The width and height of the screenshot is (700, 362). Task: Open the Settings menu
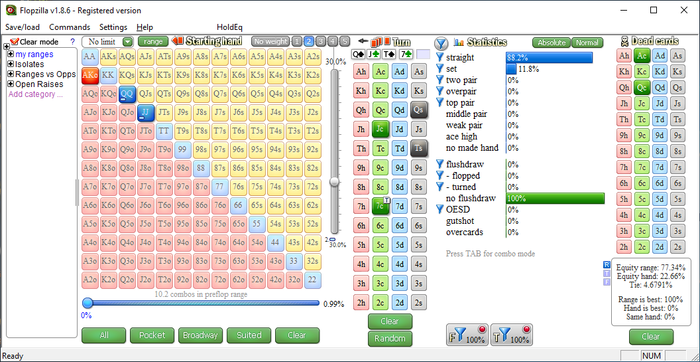pos(113,27)
